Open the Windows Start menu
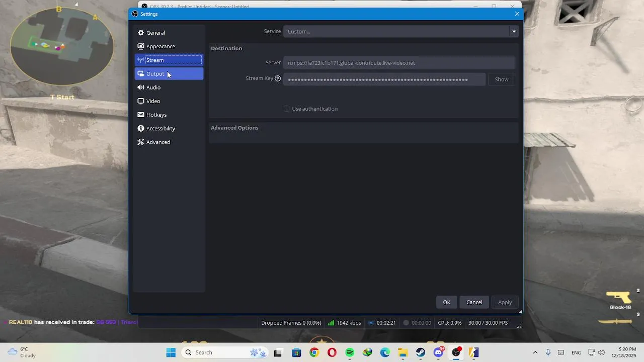Image resolution: width=644 pixels, height=362 pixels. click(x=171, y=352)
